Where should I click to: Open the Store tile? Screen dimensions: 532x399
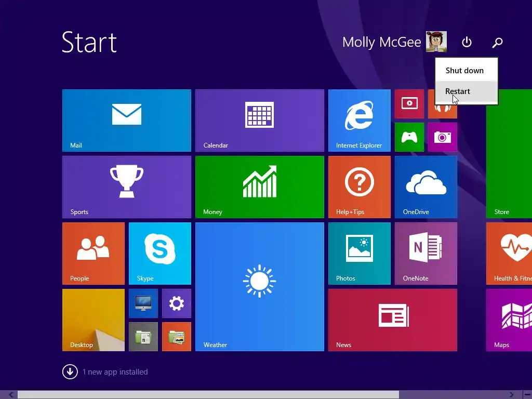coord(509,154)
